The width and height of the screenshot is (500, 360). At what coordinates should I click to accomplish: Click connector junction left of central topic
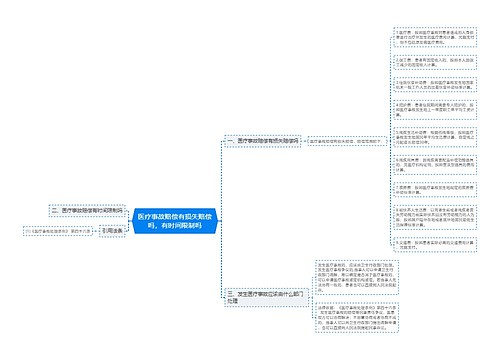[129, 221]
